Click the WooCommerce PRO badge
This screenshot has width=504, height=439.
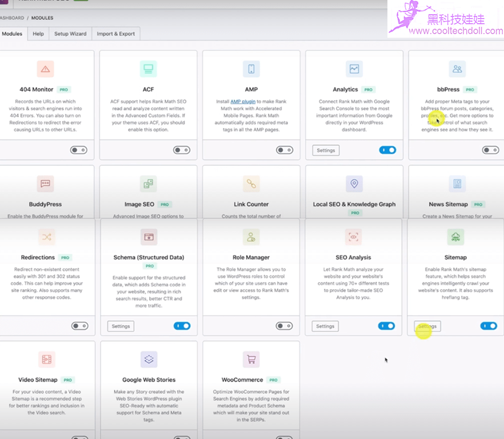(x=274, y=380)
